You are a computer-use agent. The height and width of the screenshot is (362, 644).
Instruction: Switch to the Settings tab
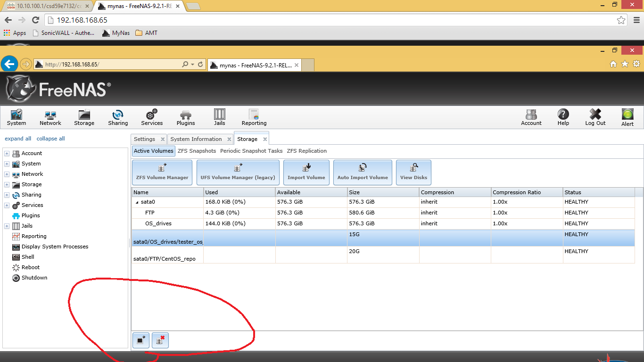[144, 139]
